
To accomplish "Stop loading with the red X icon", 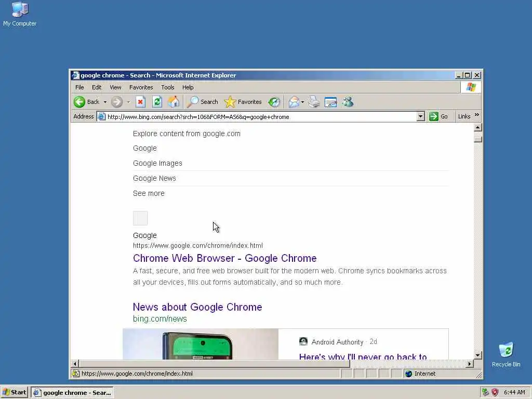I will coord(140,102).
